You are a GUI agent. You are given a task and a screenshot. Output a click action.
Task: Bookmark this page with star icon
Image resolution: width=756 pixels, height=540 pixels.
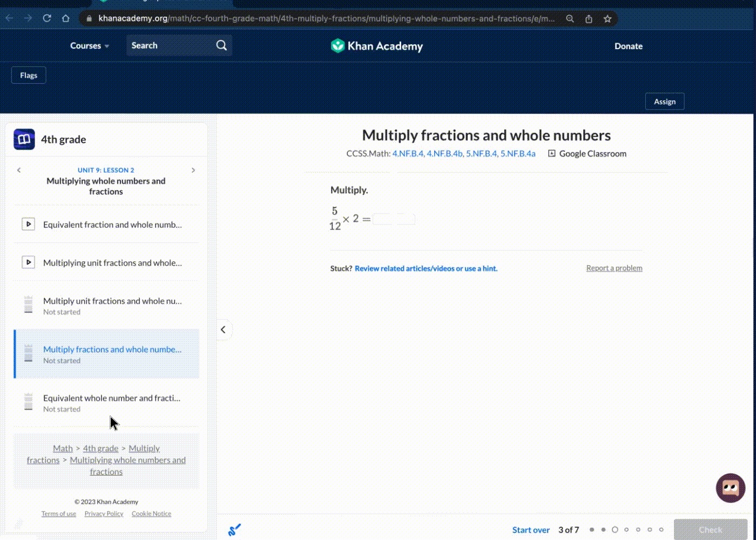click(x=607, y=19)
